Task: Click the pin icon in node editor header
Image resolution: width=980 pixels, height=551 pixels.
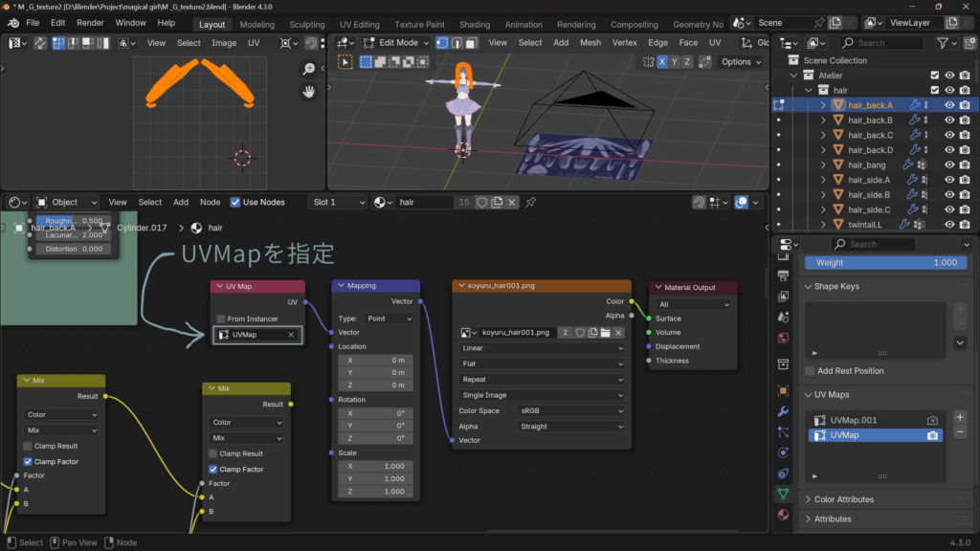Action: click(530, 202)
